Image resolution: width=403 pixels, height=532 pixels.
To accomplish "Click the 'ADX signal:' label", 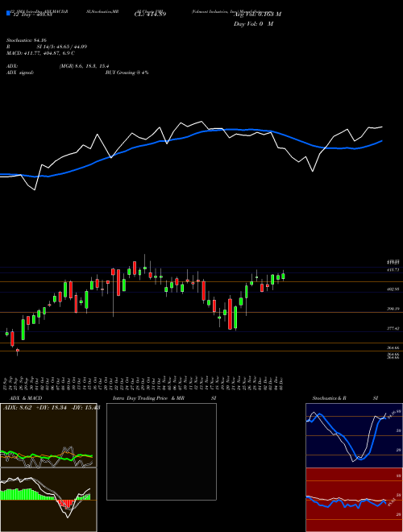I will pos(19,73).
